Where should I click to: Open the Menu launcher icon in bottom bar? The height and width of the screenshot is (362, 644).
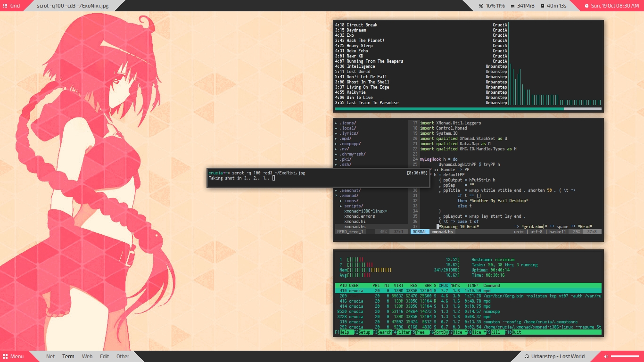(5, 356)
